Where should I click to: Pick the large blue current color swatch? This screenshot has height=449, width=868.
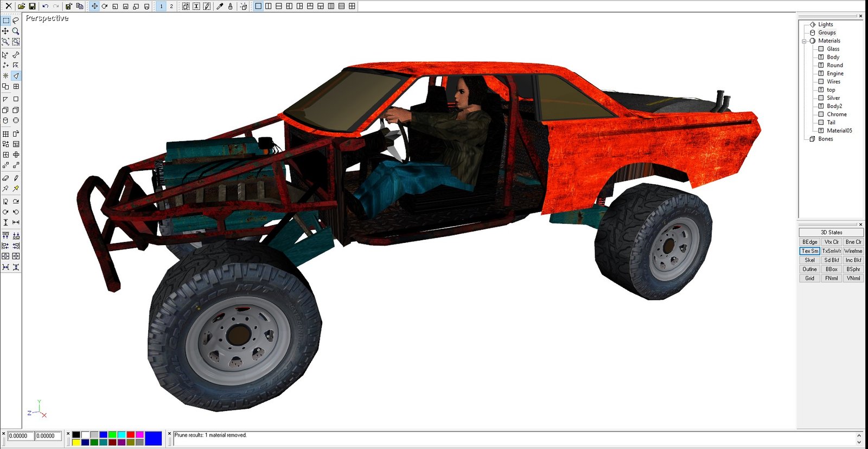pyautogui.click(x=153, y=438)
